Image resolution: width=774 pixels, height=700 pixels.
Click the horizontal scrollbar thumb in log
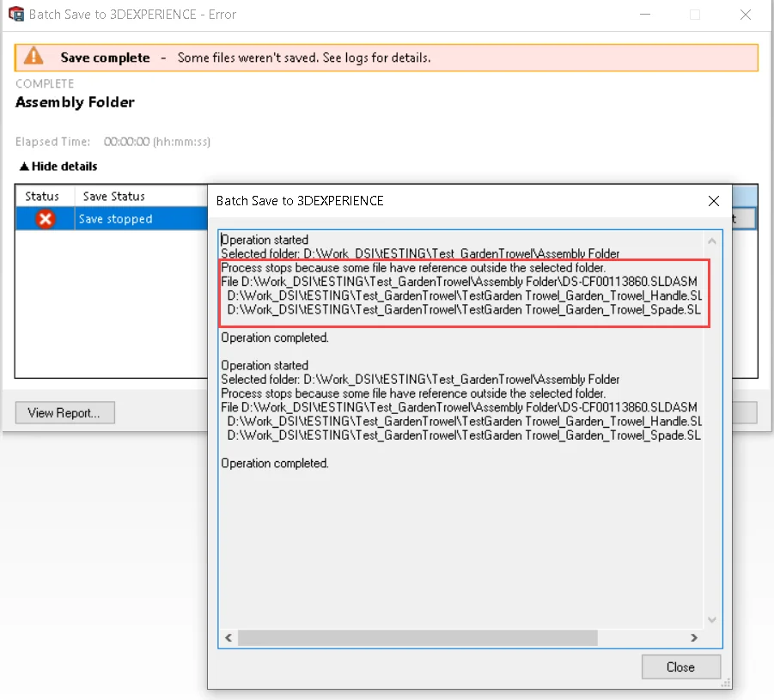[x=417, y=638]
